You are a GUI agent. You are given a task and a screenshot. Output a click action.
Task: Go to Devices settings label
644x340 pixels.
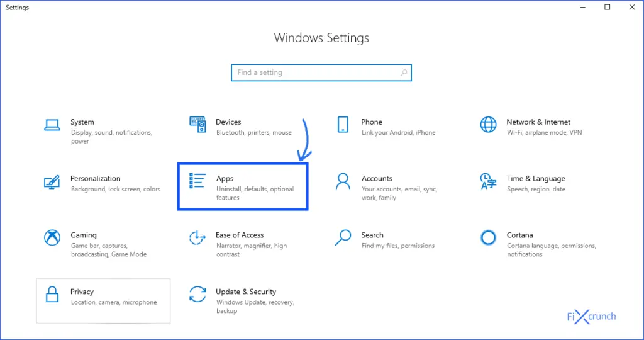pos(228,122)
